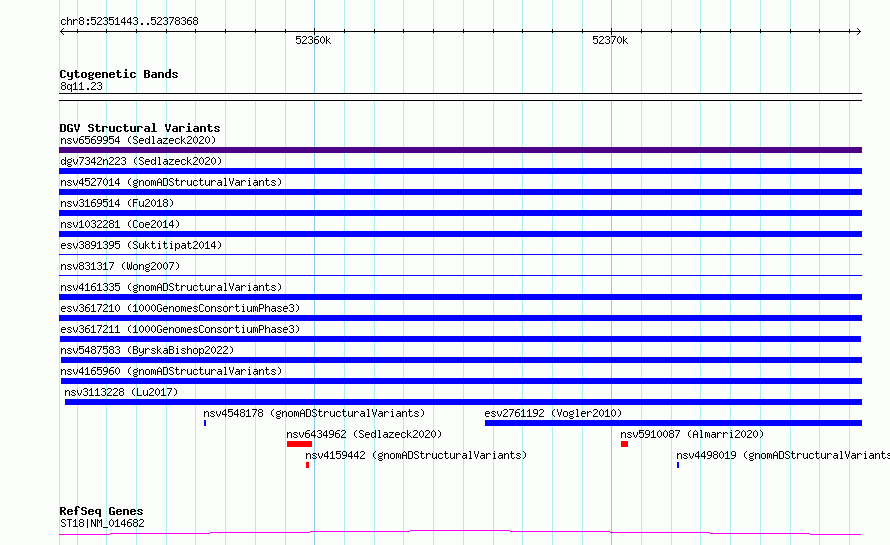Image resolution: width=890 pixels, height=545 pixels.
Task: Click esv3891395 (Suktitipat2014) variant label
Action: 141,245
